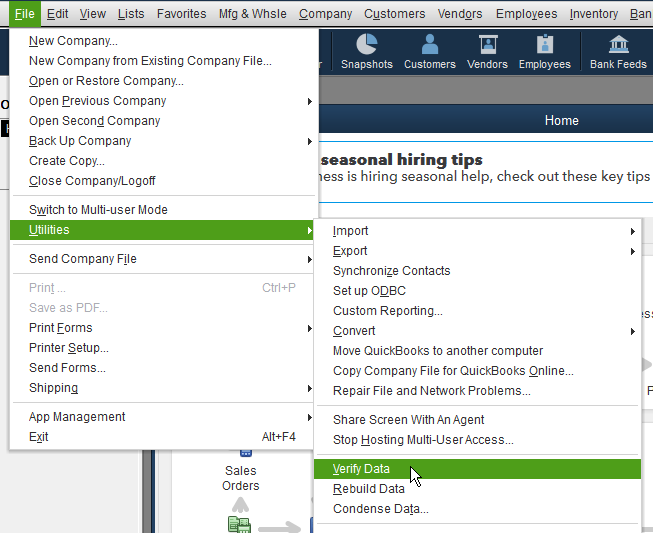Open the Employees icon in toolbar

pyautogui.click(x=545, y=52)
